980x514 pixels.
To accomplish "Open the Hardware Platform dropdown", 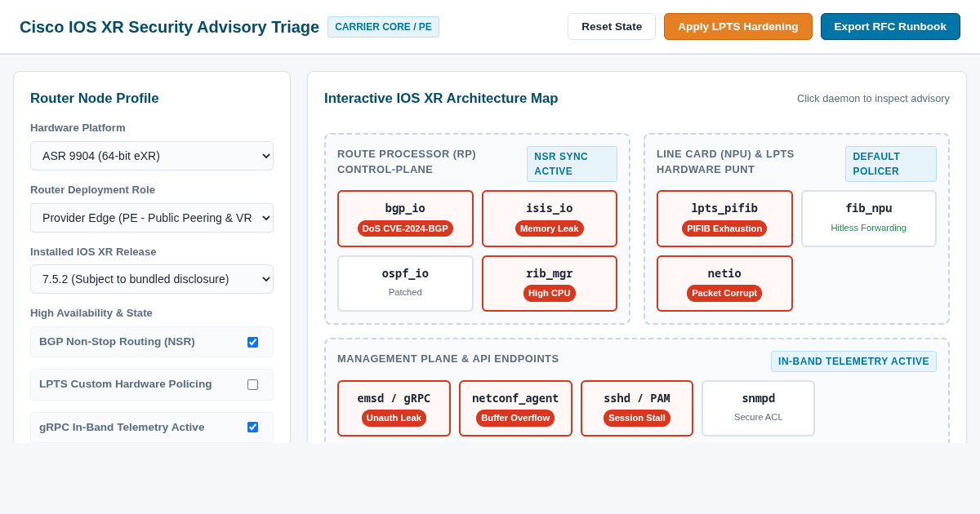I will 152,156.
